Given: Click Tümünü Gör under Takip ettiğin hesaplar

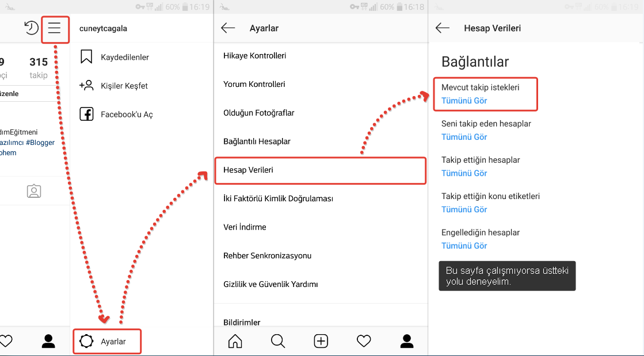Looking at the screenshot, I should (x=464, y=173).
